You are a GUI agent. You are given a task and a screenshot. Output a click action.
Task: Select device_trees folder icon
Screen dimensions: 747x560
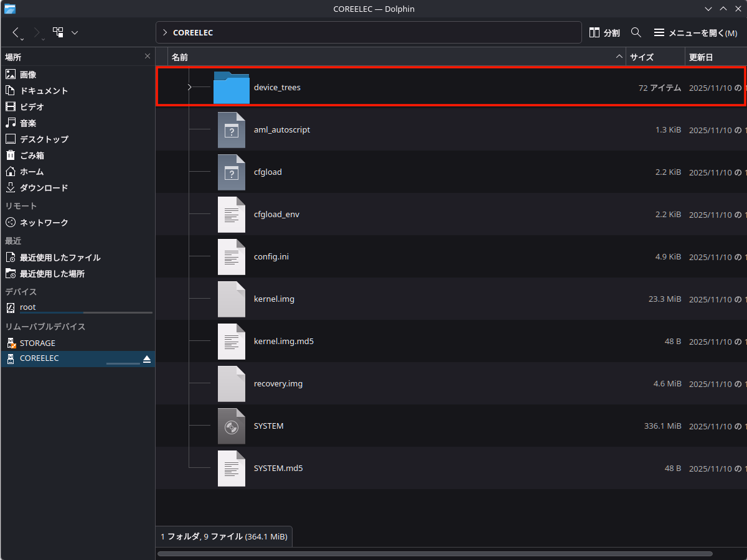coord(232,88)
